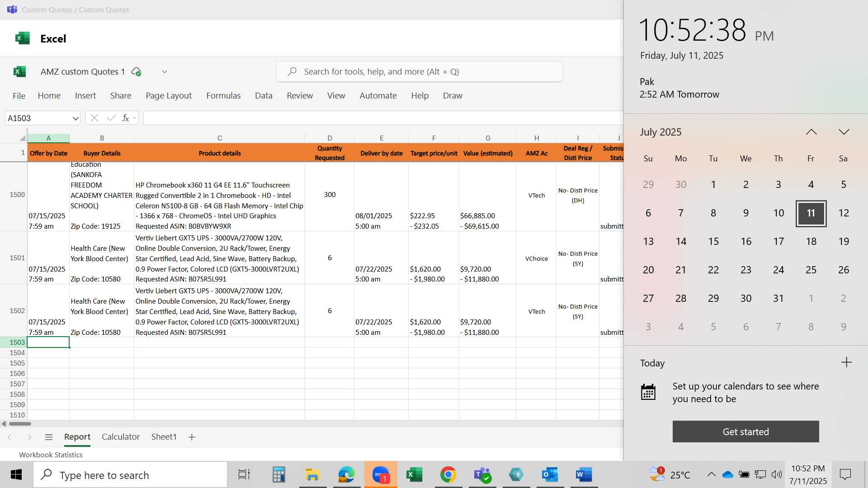Screen dimensions: 868x488
Task: Click the confirm formula checkmark icon
Action: click(x=111, y=118)
